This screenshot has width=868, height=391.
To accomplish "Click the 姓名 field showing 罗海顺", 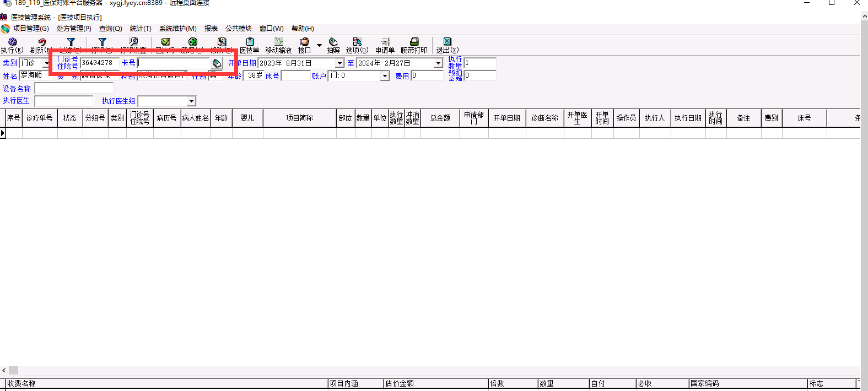I will coord(35,75).
